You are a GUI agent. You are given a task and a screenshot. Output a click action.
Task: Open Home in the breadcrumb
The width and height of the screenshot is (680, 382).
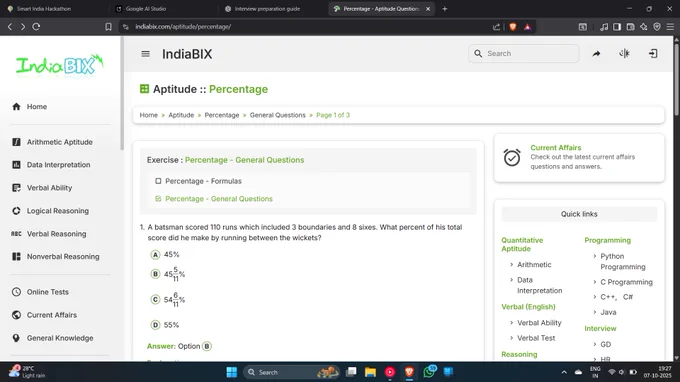[149, 115]
